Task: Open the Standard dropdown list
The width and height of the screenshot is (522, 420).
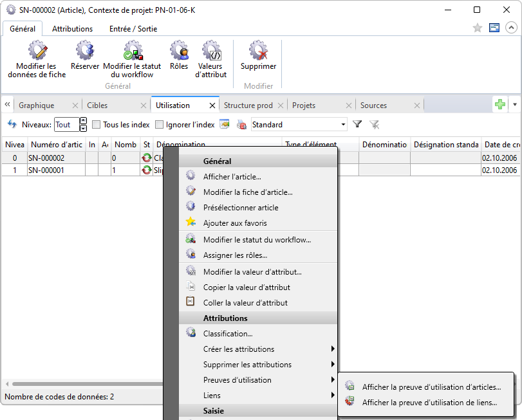Action: point(343,125)
